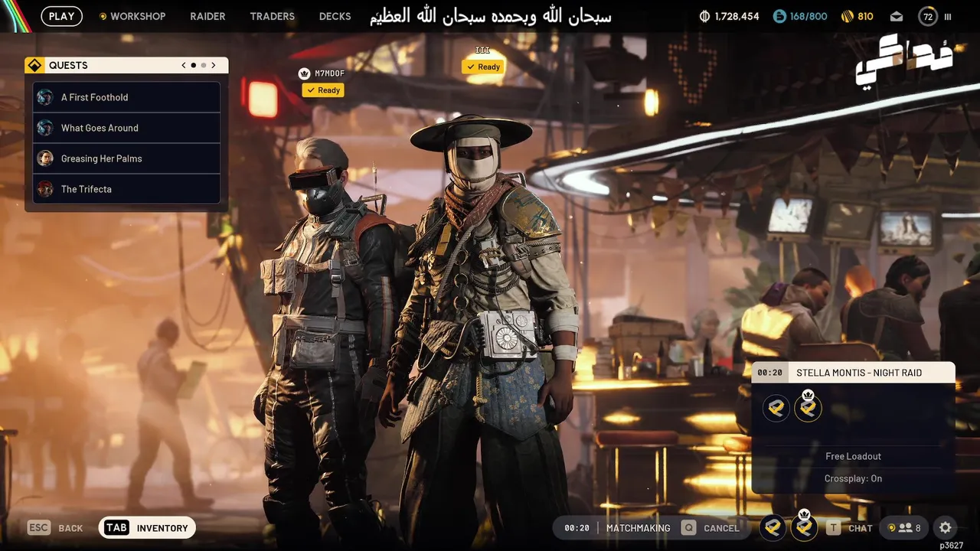Open the Greasing Her Palms quest
Screen dimensions: 980x551
point(126,158)
